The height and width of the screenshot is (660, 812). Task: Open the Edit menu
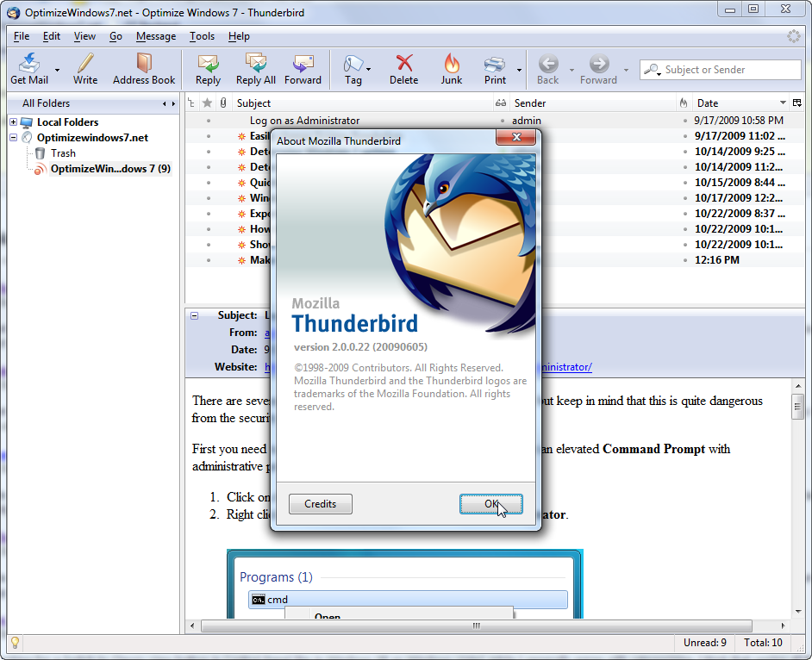point(51,36)
